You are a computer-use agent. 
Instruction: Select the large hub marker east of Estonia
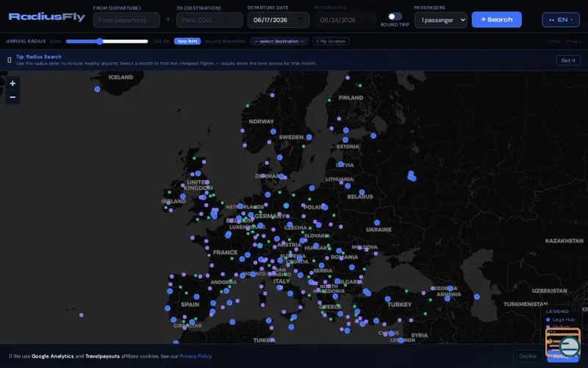tap(373, 136)
